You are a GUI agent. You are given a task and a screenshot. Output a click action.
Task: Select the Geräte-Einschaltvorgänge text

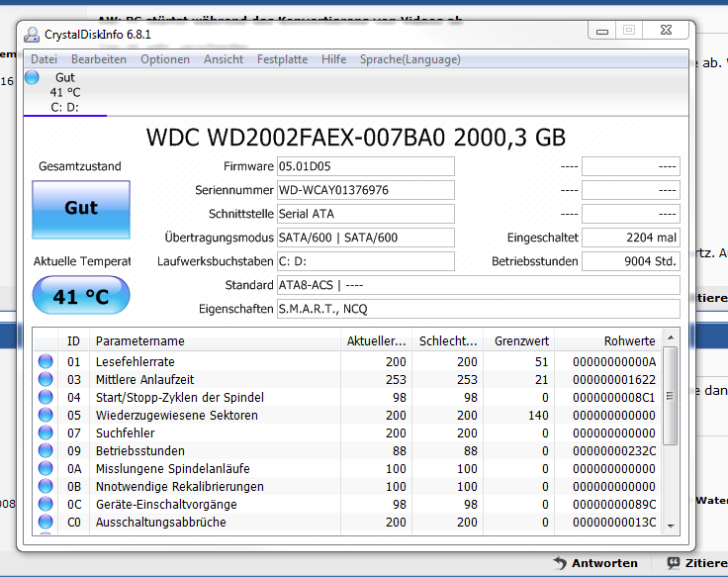pos(166,504)
